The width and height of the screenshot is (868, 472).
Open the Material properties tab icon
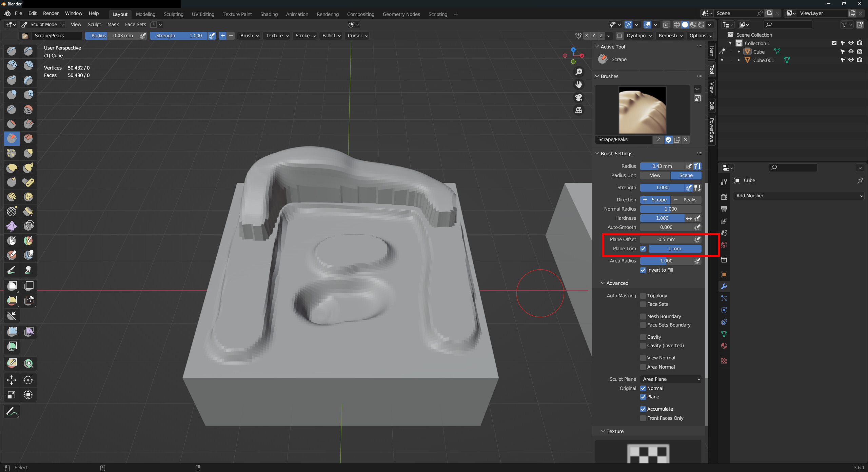(724, 346)
